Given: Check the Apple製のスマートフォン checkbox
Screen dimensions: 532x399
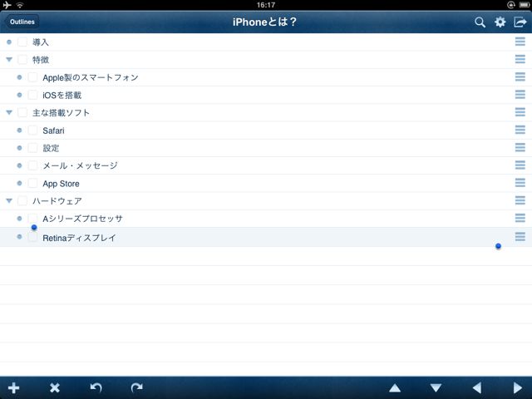Looking at the screenshot, I should point(32,77).
